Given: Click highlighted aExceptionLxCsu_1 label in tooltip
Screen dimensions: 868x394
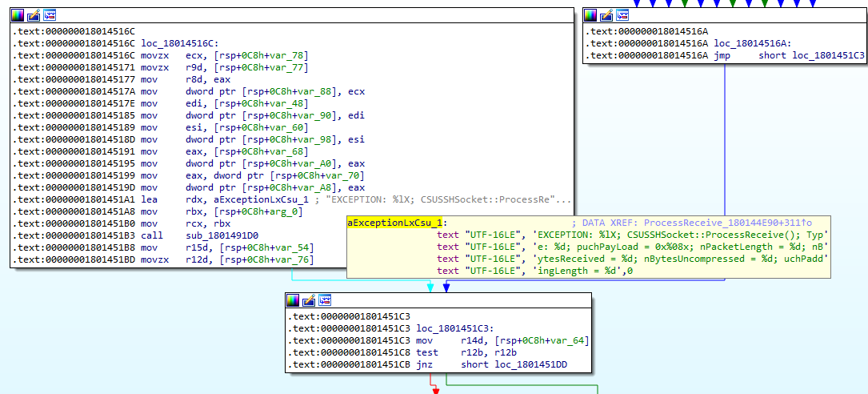Looking at the screenshot, I should coord(395,223).
